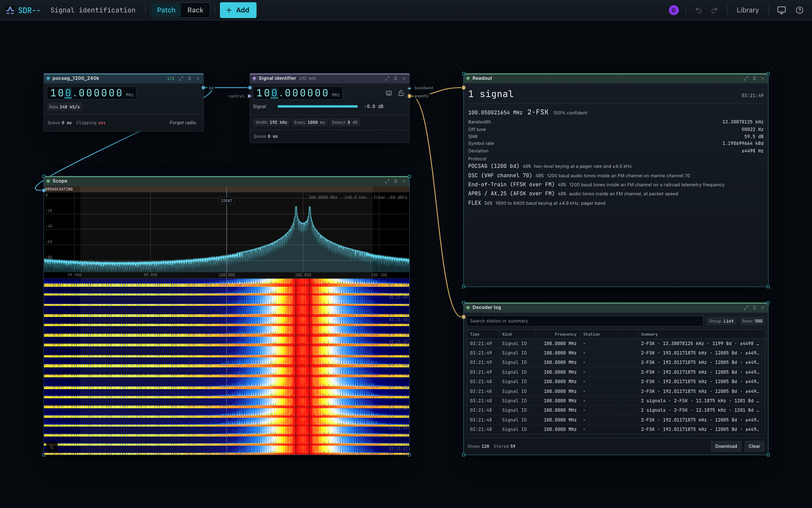Viewport: 812px width, 508px height.
Task: Open the user avatar G menu
Action: pos(674,10)
